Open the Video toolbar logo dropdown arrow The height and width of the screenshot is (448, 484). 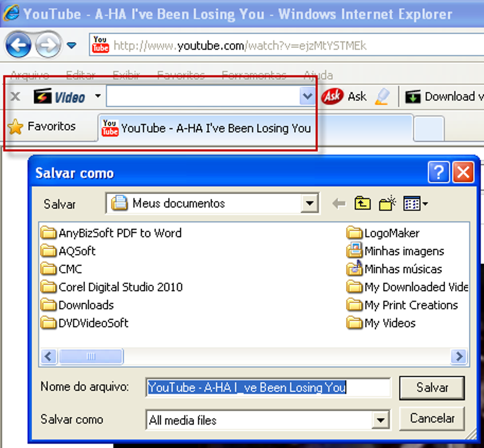[x=98, y=96]
